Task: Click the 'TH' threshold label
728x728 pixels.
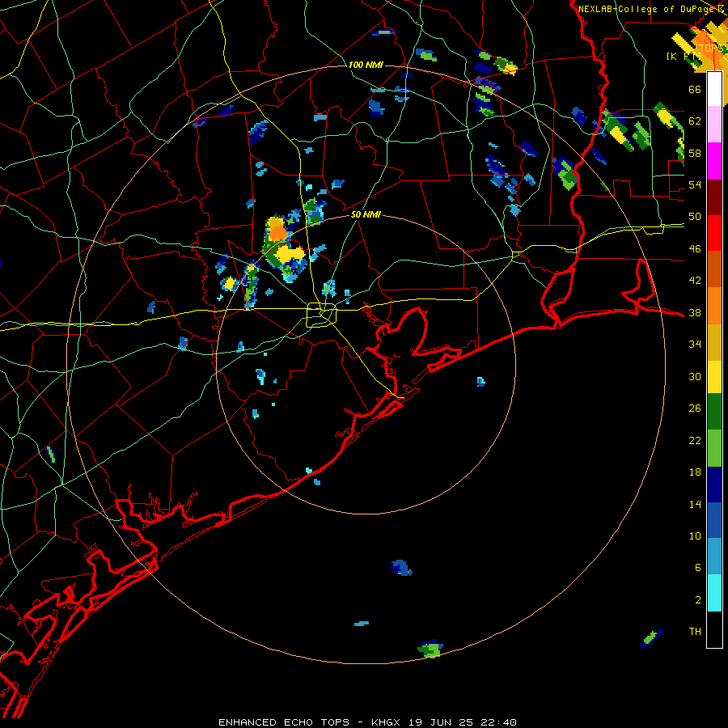Action: click(x=695, y=632)
